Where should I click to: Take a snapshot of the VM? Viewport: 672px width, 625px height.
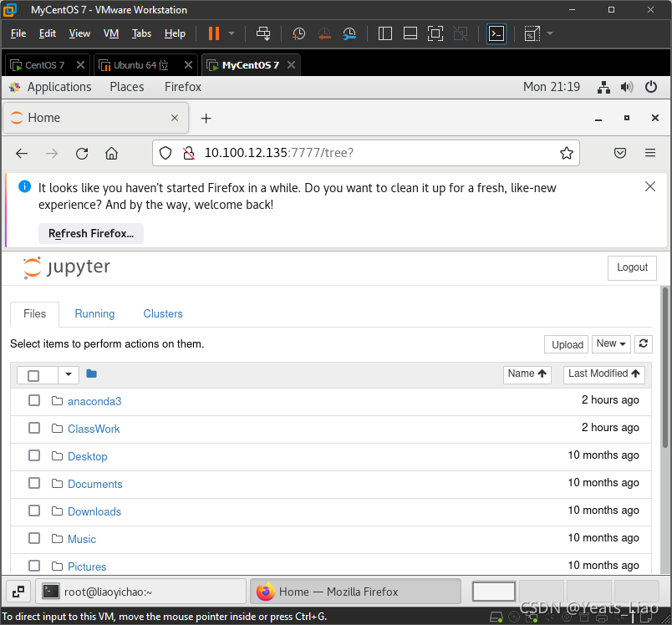click(298, 33)
